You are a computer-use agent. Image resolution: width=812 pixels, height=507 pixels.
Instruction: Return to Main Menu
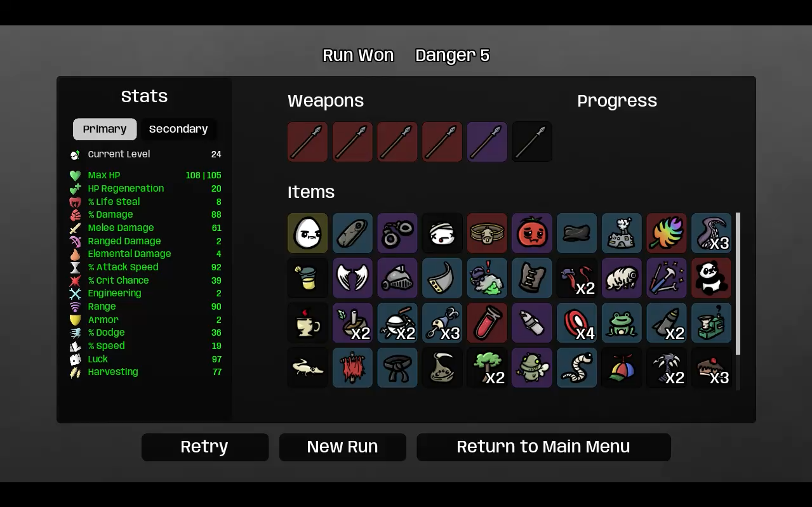pyautogui.click(x=543, y=447)
